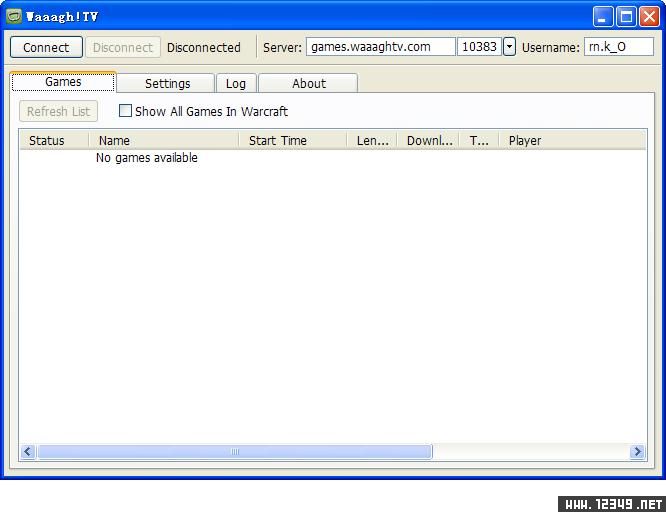Open the server port dropdown arrow
Image resolution: width=666 pixels, height=512 pixels.
pyautogui.click(x=509, y=47)
